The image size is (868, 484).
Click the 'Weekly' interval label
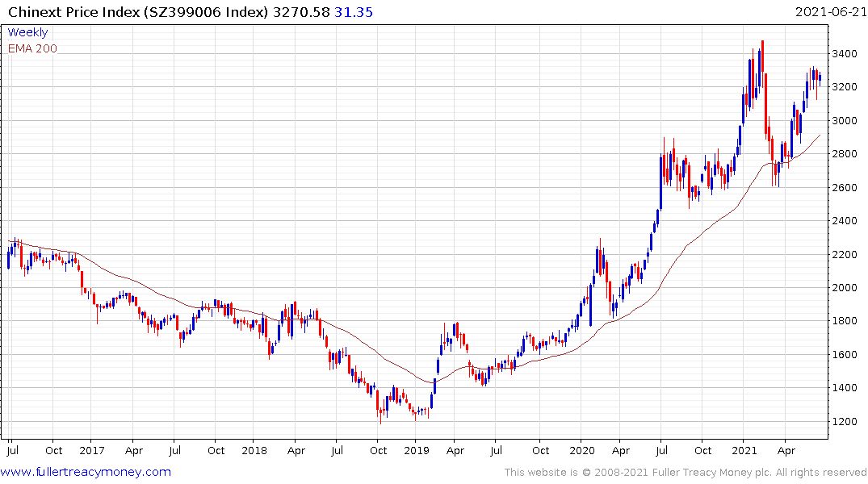pyautogui.click(x=27, y=32)
